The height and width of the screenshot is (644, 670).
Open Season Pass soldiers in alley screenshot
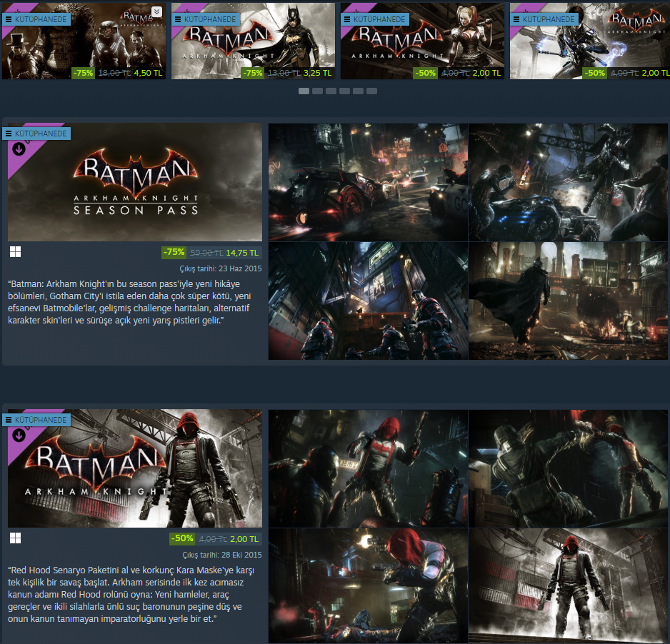(368, 301)
